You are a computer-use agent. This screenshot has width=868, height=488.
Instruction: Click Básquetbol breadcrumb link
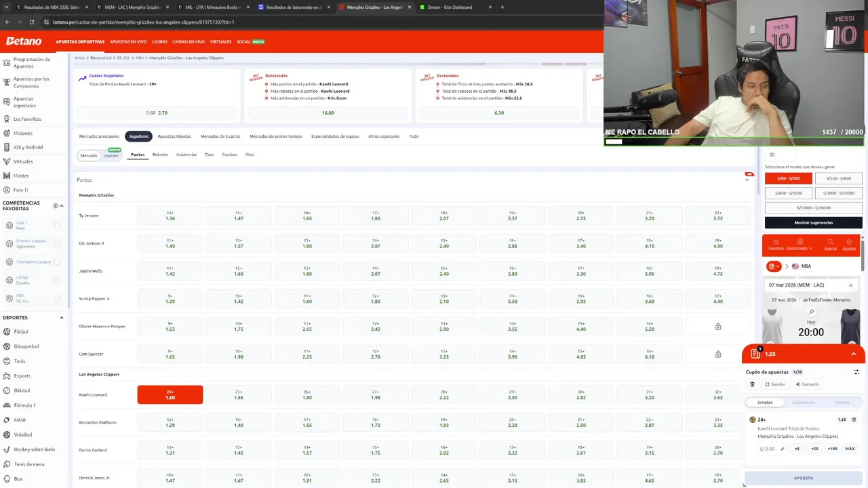tap(101, 58)
